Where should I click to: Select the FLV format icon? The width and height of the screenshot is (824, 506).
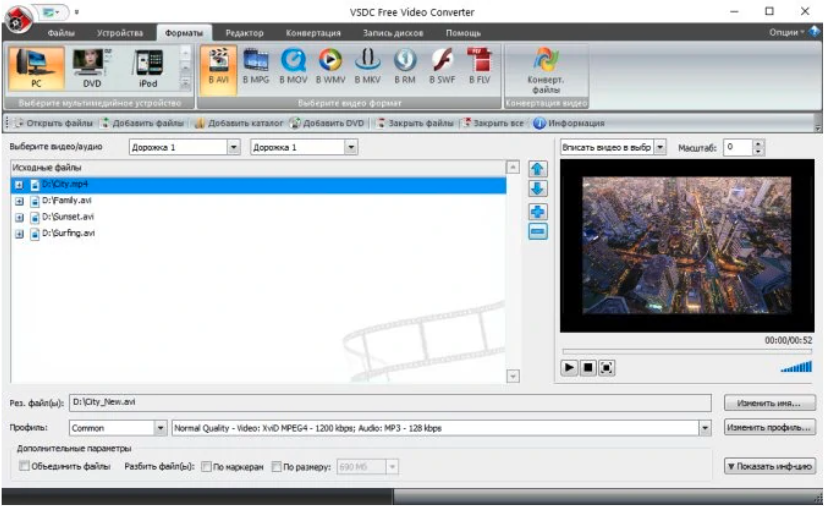tap(479, 65)
